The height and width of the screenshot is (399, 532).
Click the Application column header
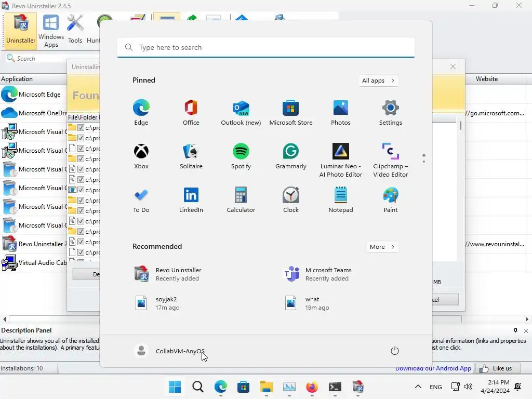[33, 79]
